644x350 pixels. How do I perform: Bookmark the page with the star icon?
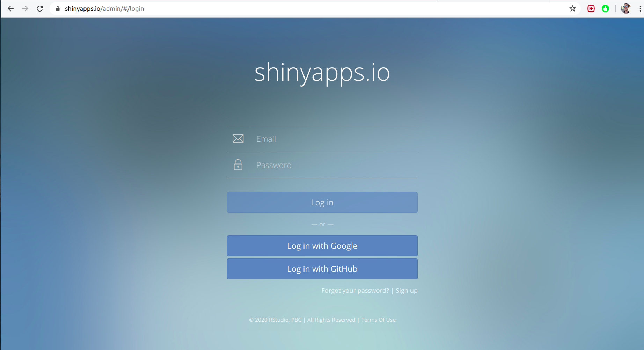(572, 8)
